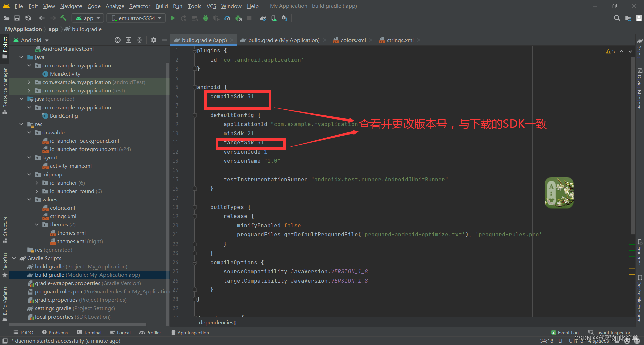Open Build Variants tool window
This screenshot has width=644, height=345.
point(5,304)
